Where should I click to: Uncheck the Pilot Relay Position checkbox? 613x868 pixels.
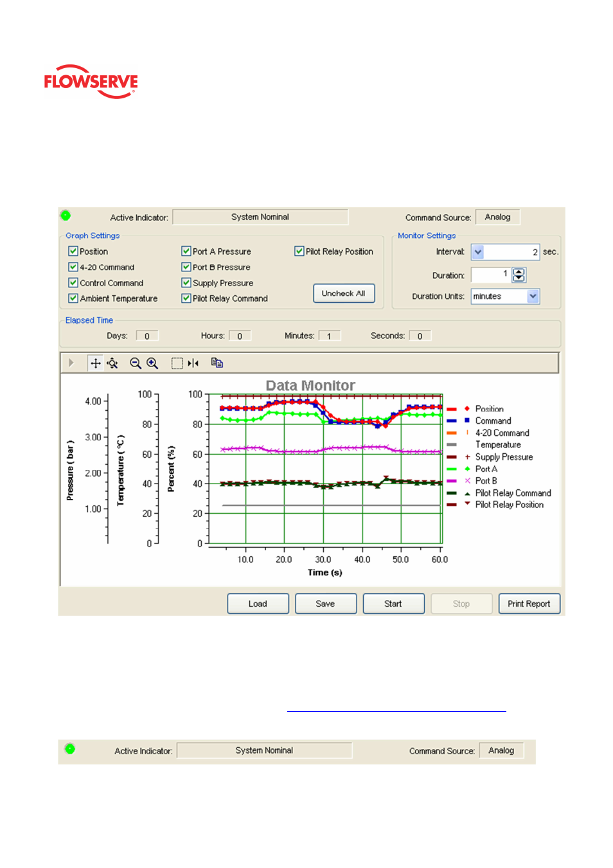299,251
